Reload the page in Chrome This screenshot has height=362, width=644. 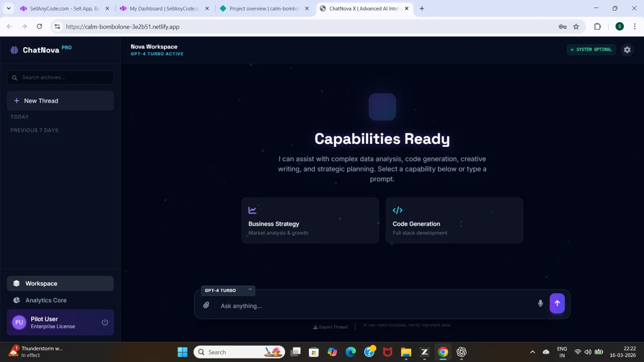coord(39,27)
